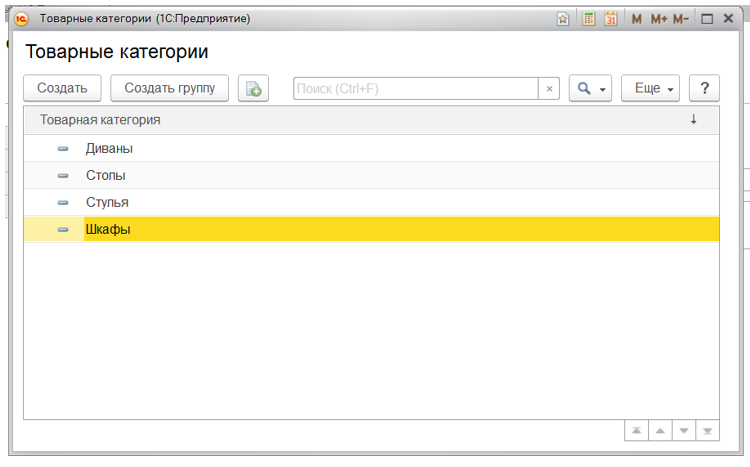Click inside the Поиск (Ctrl+F) search field

click(x=415, y=89)
